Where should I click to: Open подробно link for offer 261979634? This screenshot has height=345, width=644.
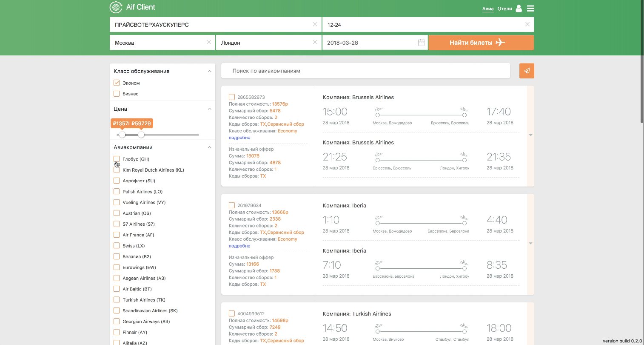[239, 246]
